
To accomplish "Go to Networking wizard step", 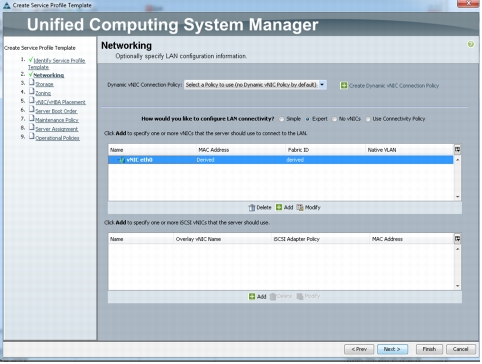I will coord(49,75).
